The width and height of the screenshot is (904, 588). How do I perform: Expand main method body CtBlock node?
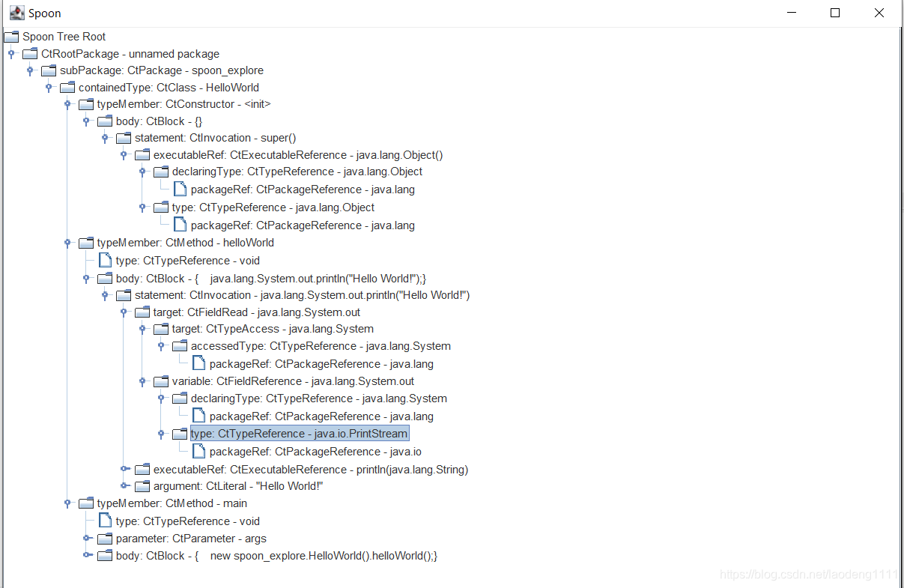click(86, 556)
